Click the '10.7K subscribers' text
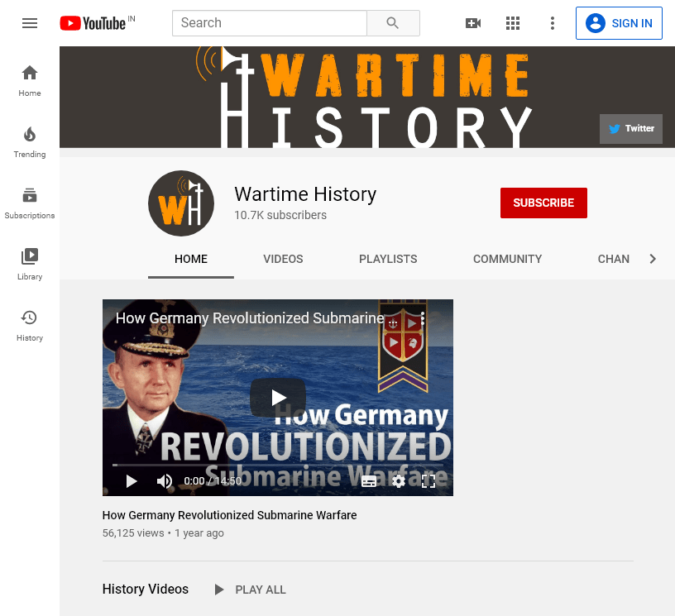 point(280,215)
